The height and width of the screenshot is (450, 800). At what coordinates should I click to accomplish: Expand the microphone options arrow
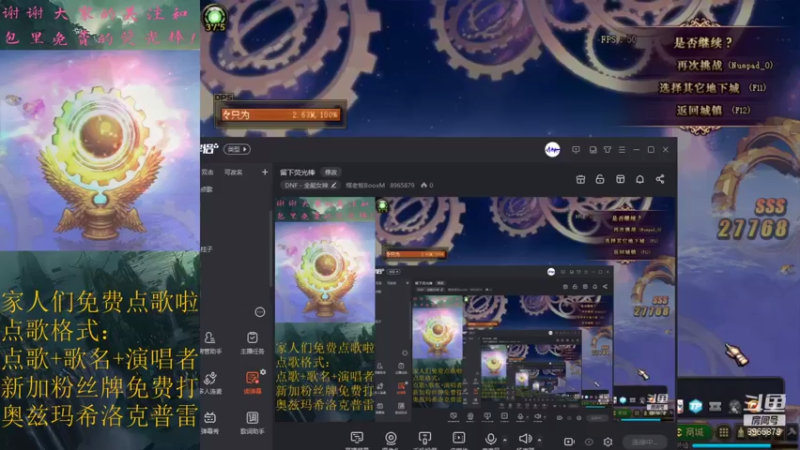pyautogui.click(x=505, y=440)
